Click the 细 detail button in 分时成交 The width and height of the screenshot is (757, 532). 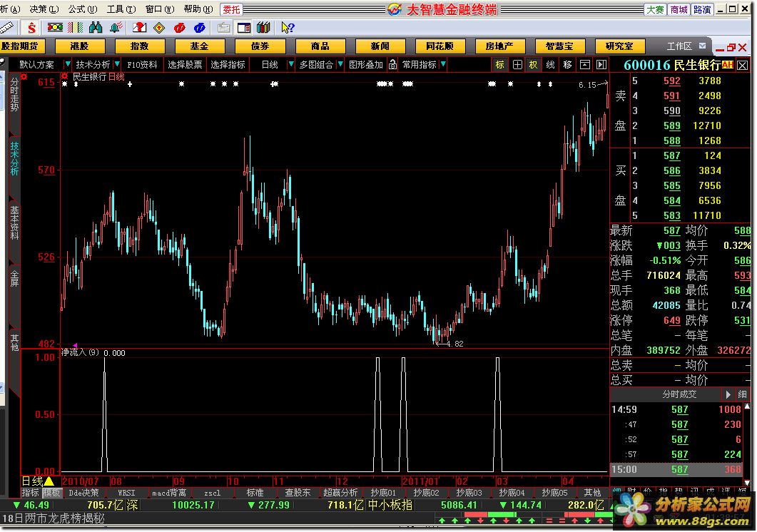[x=743, y=394]
